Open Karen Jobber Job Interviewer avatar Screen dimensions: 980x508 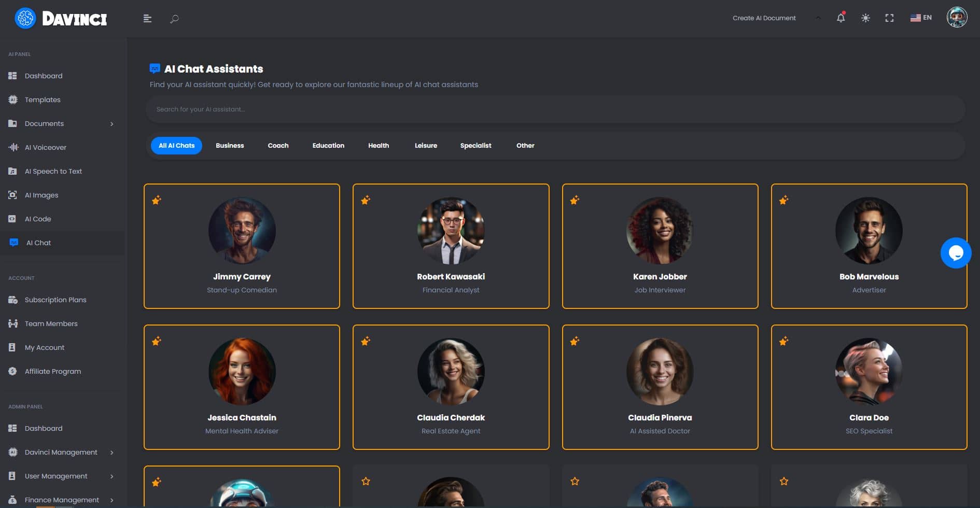pyautogui.click(x=660, y=231)
